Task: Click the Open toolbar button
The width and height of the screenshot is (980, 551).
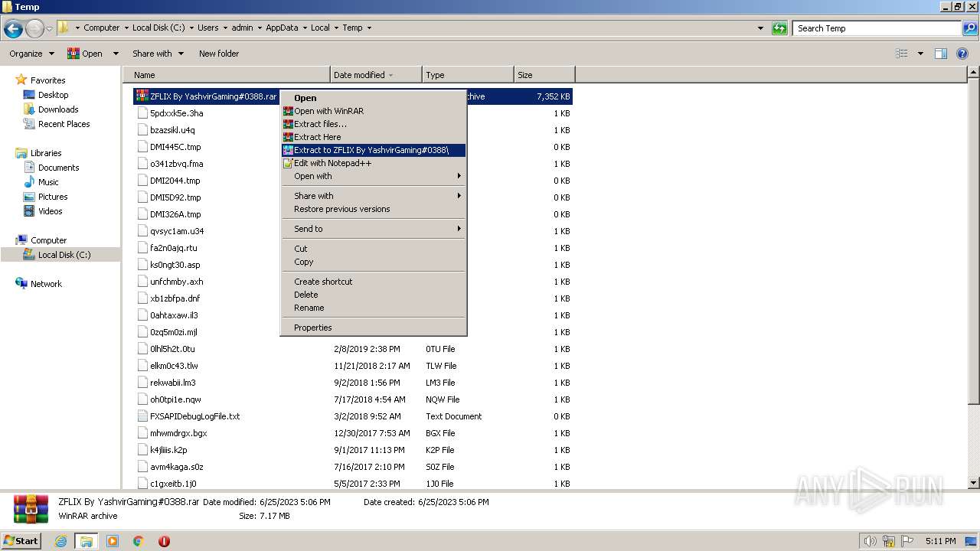Action: [85, 54]
